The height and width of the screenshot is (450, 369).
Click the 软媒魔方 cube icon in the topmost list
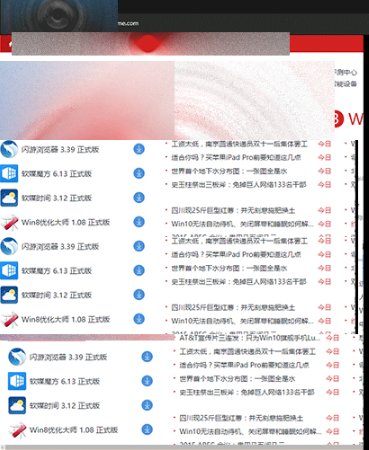pos(9,173)
